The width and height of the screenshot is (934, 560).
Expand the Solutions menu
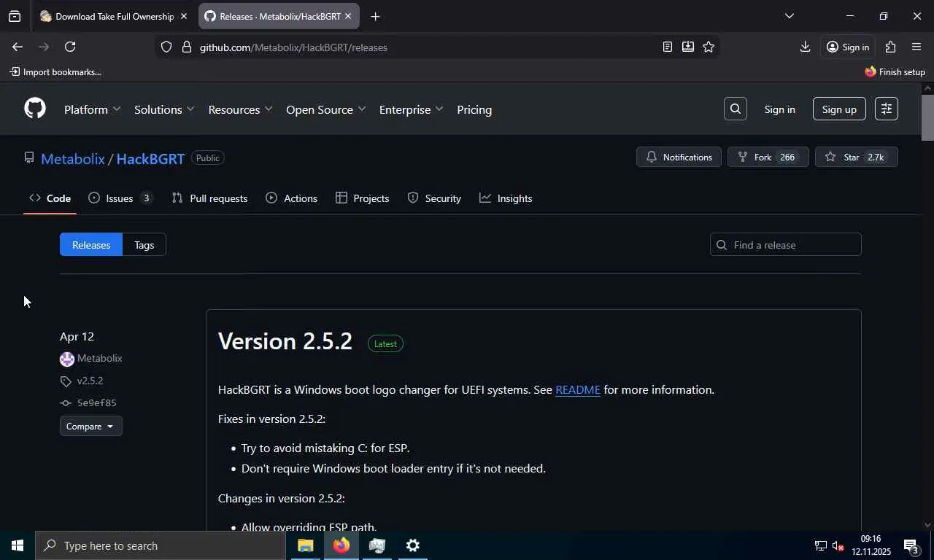point(164,109)
